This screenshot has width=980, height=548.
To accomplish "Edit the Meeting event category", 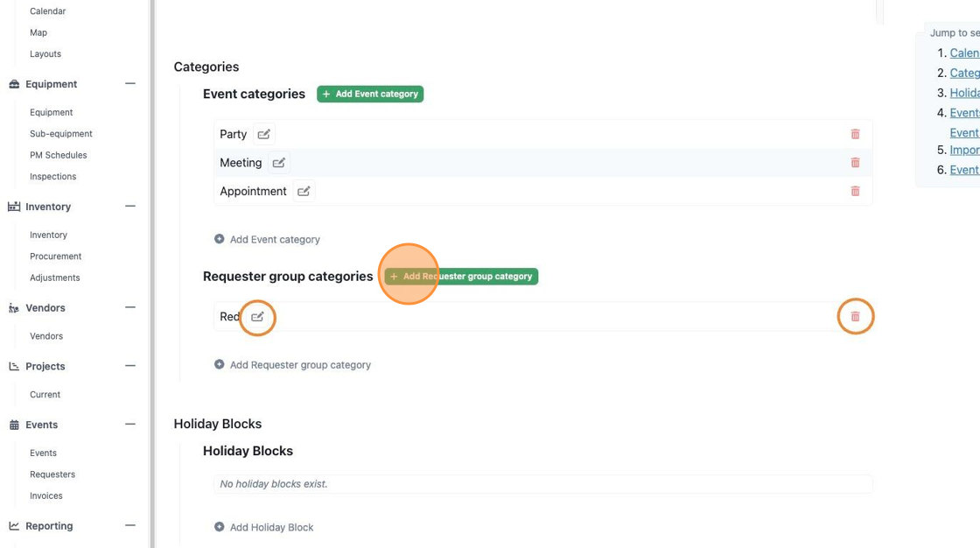I will click(x=279, y=163).
